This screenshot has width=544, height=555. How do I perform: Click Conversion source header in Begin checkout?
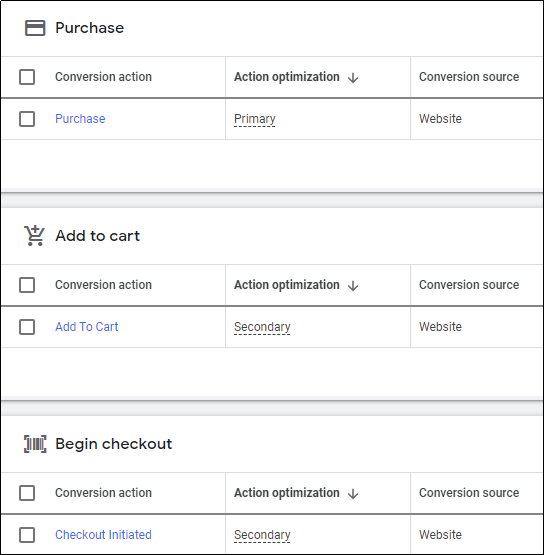point(469,493)
